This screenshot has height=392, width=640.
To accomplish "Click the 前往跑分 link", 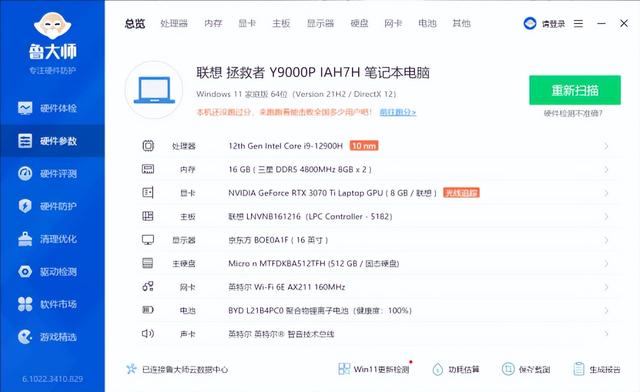I will click(398, 112).
